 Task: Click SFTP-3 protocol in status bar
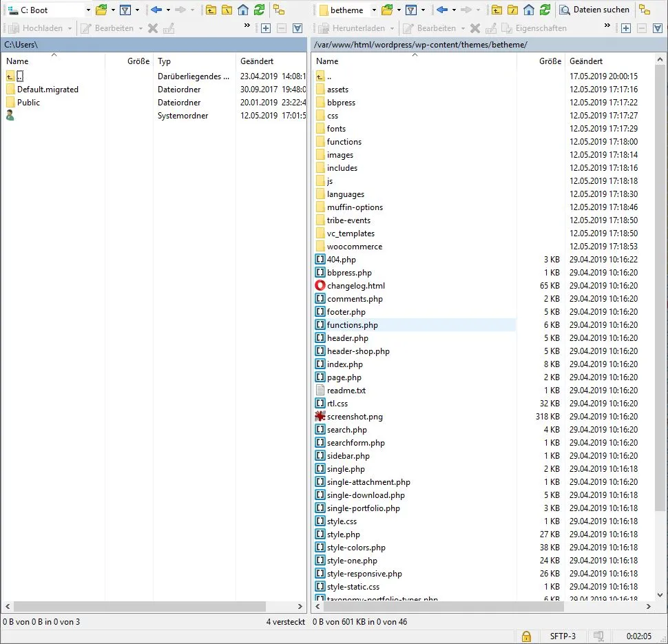(x=563, y=636)
